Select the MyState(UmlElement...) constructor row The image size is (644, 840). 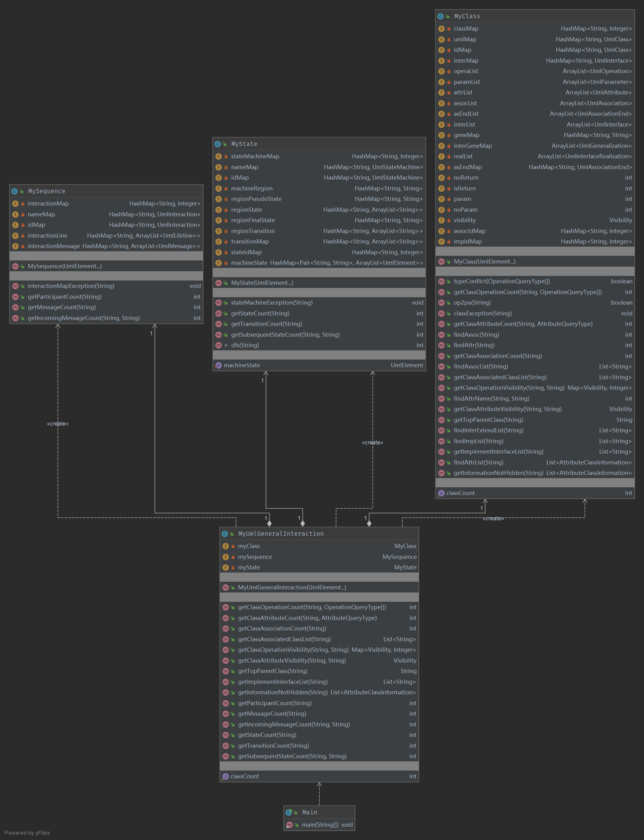[262, 282]
